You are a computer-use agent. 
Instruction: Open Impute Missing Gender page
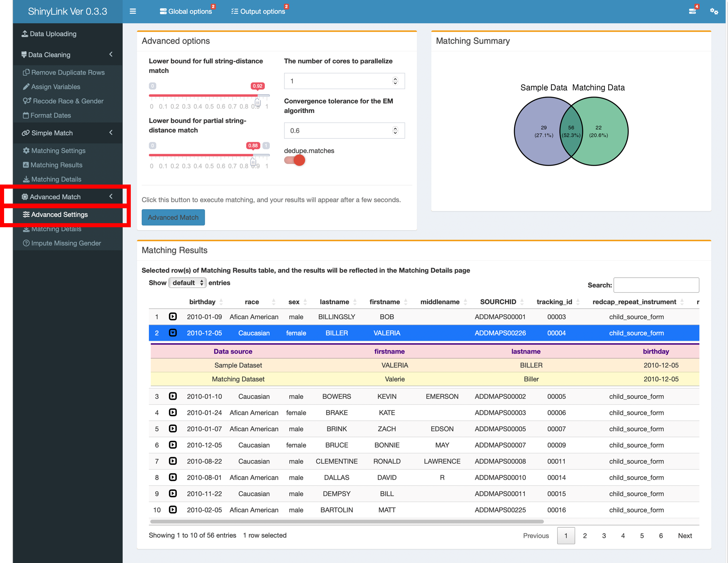(68, 243)
